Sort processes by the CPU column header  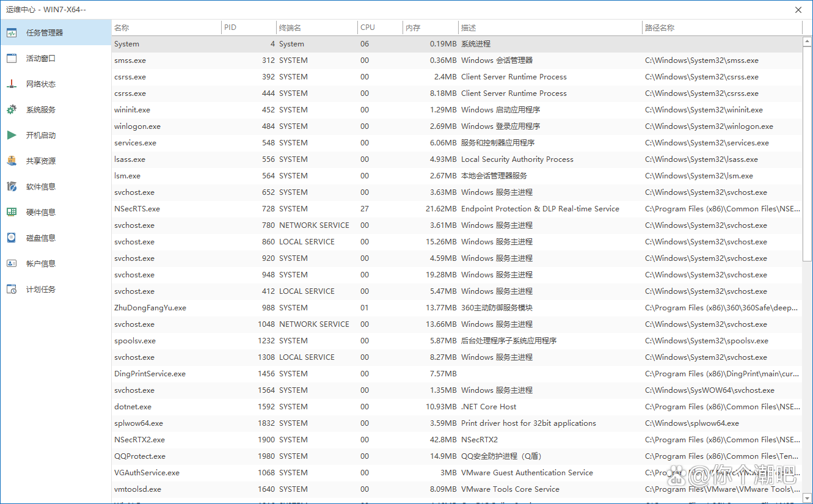(x=379, y=27)
